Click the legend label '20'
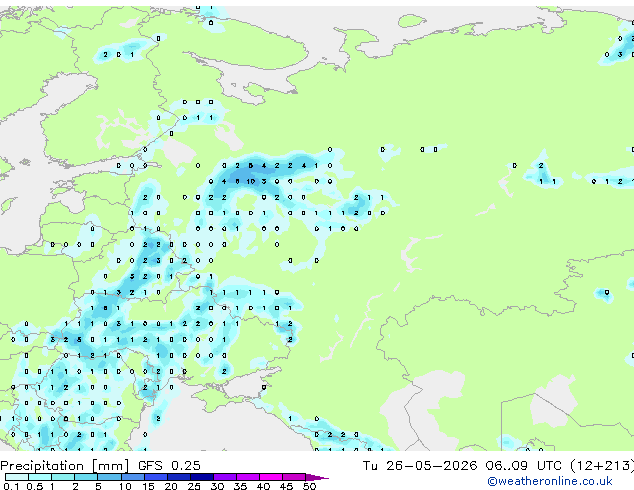 pyautogui.click(x=171, y=486)
